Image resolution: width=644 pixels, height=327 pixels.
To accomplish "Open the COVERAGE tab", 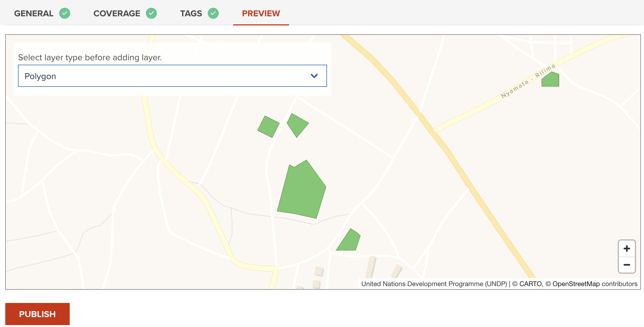I will (x=117, y=13).
